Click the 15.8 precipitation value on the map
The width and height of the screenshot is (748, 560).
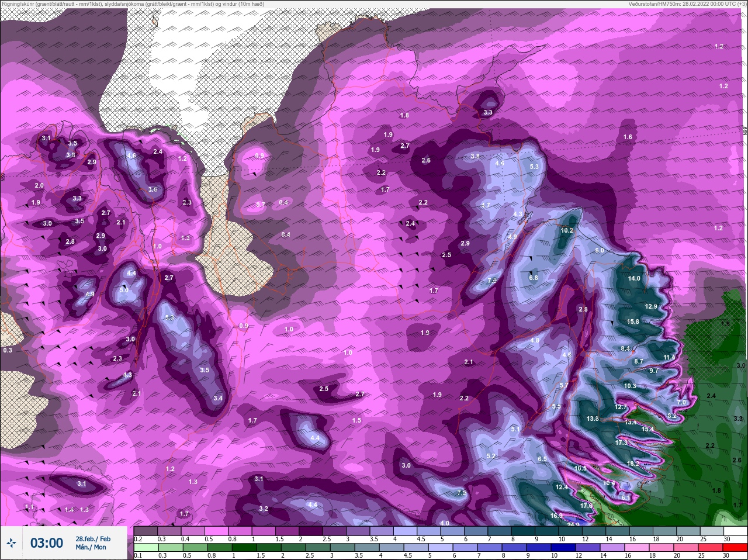pyautogui.click(x=633, y=322)
